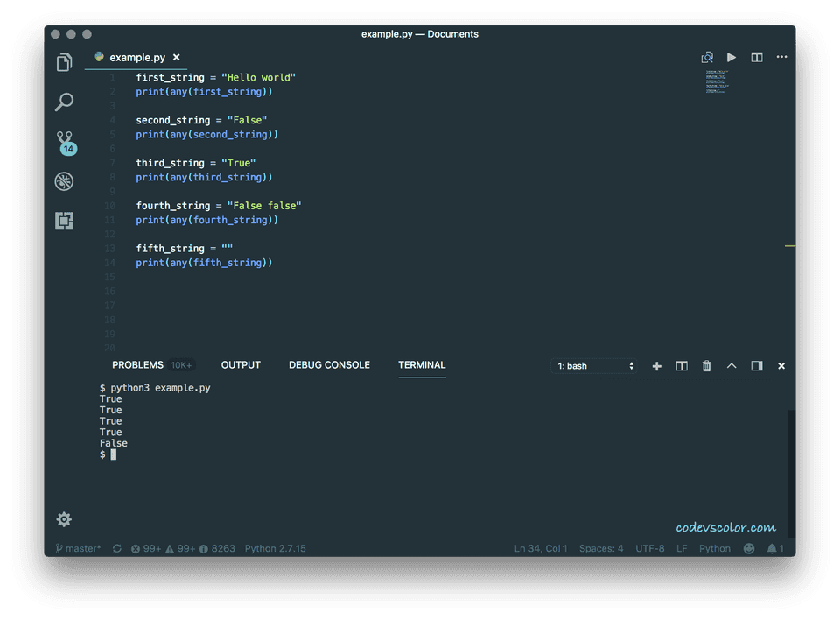The image size is (840, 620).
Task: Switch to the DEBUG CONSOLE tab
Action: (x=329, y=365)
